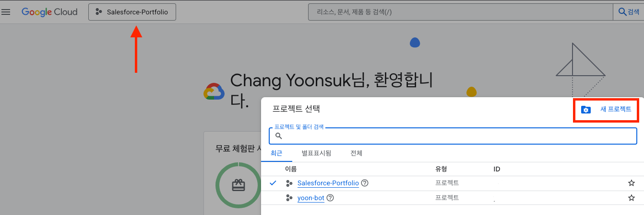
Task: Switch to the 별표표시됨 tab
Action: (x=316, y=153)
